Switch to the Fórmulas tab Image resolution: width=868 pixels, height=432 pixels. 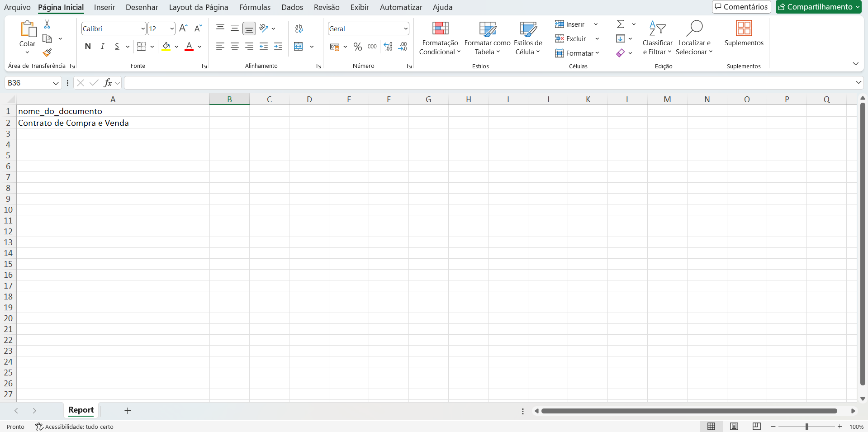click(x=255, y=7)
